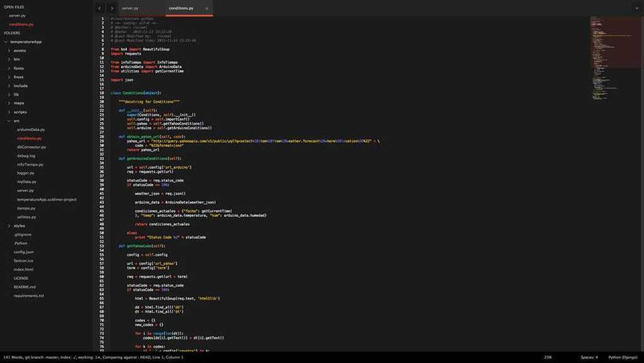The height and width of the screenshot is (363, 644).
Task: Expand the styles folder
Action: click(x=19, y=226)
